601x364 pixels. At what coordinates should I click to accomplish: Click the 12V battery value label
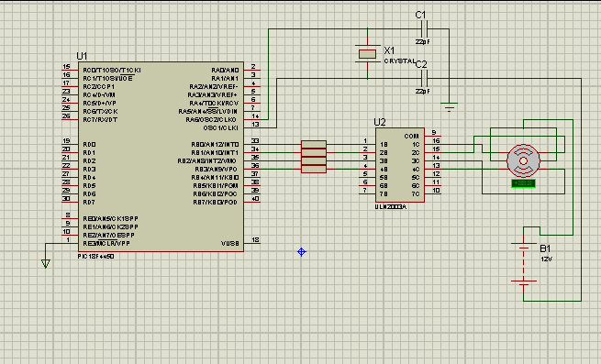[x=547, y=259]
